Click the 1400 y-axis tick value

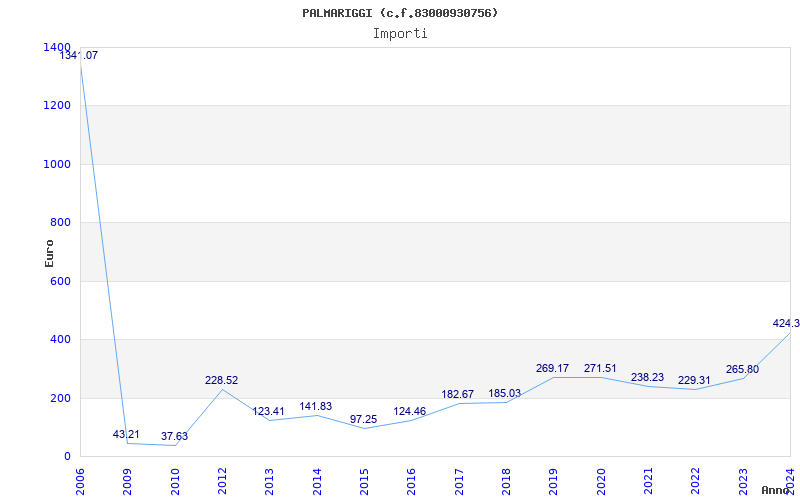(57, 47)
